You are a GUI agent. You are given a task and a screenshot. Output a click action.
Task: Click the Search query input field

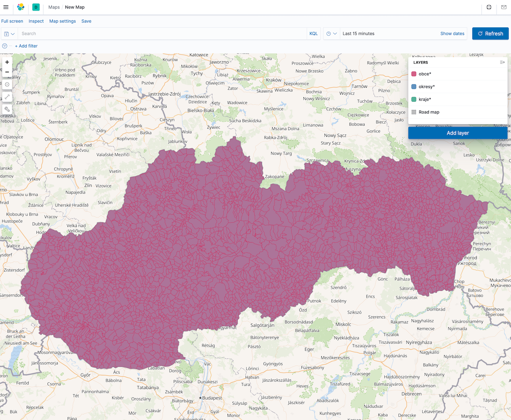[x=162, y=34]
